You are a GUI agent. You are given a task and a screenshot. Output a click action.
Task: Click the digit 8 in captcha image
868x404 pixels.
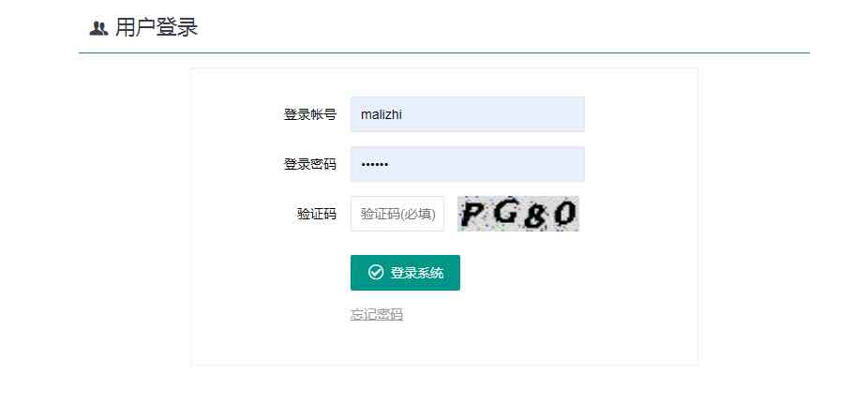pyautogui.click(x=533, y=217)
